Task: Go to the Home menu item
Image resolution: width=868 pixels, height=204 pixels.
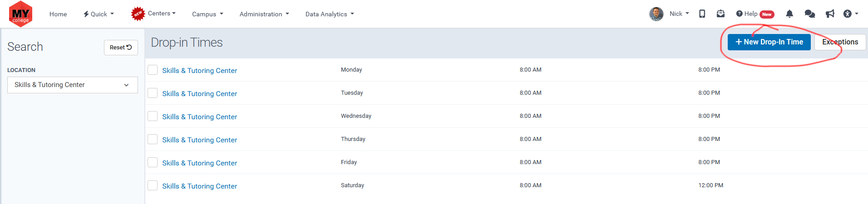Action: point(58,14)
